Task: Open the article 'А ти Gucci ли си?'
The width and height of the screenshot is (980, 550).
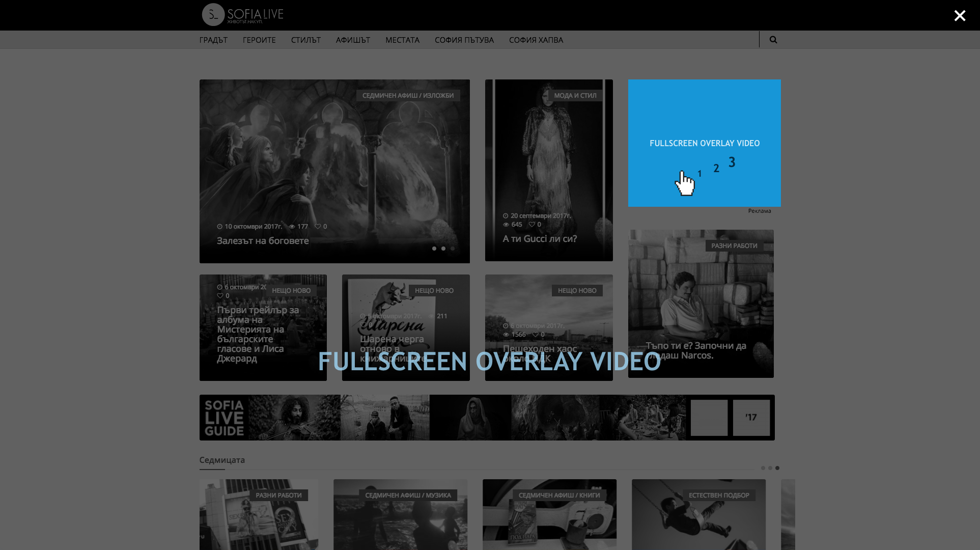Action: coord(540,239)
